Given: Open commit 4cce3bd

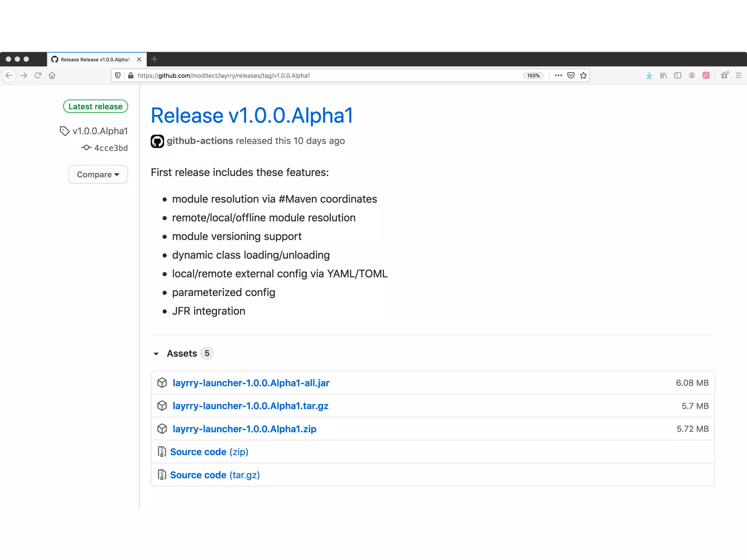Looking at the screenshot, I should click(111, 148).
